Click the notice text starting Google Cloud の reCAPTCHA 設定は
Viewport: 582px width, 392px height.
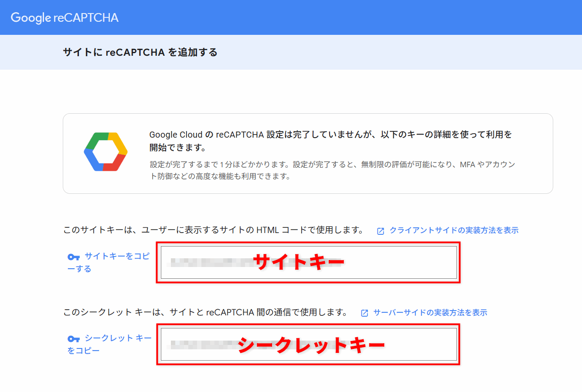(x=331, y=141)
